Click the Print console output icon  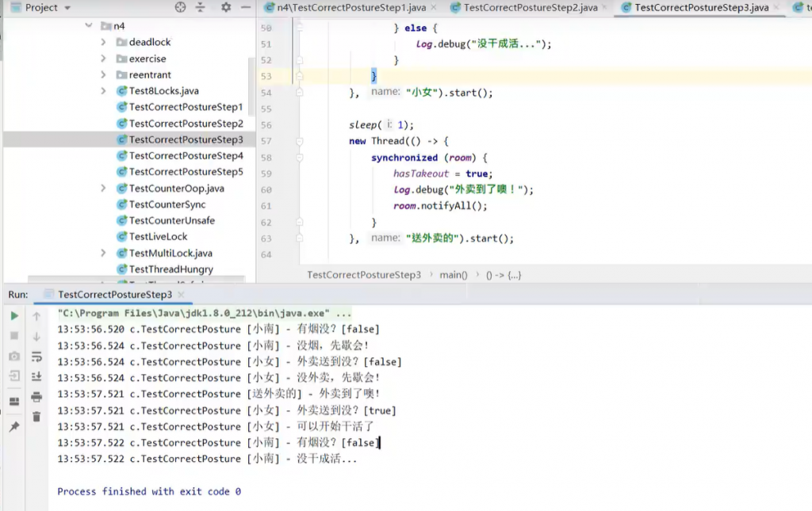(36, 397)
